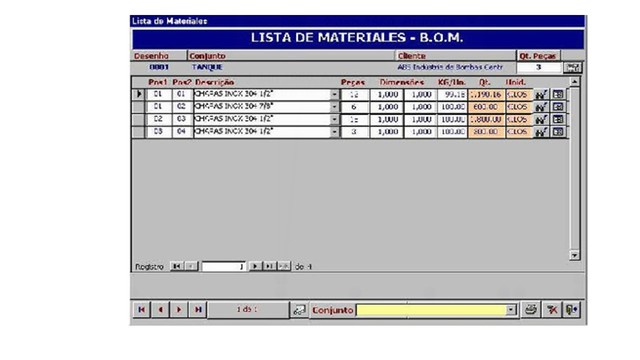This screenshot has width=640, height=360.
Task: Click the Pos1 cell in the Pos2 03 row
Action: (x=158, y=120)
